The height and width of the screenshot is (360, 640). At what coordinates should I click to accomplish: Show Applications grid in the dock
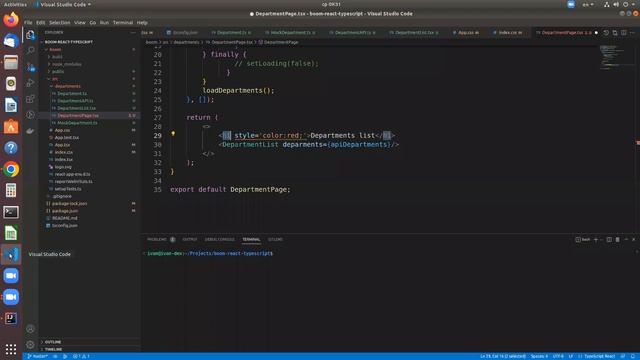(11, 349)
